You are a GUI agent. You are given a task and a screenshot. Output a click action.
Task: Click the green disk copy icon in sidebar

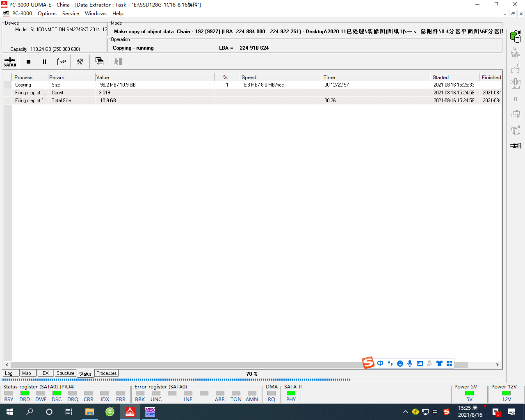(516, 36)
